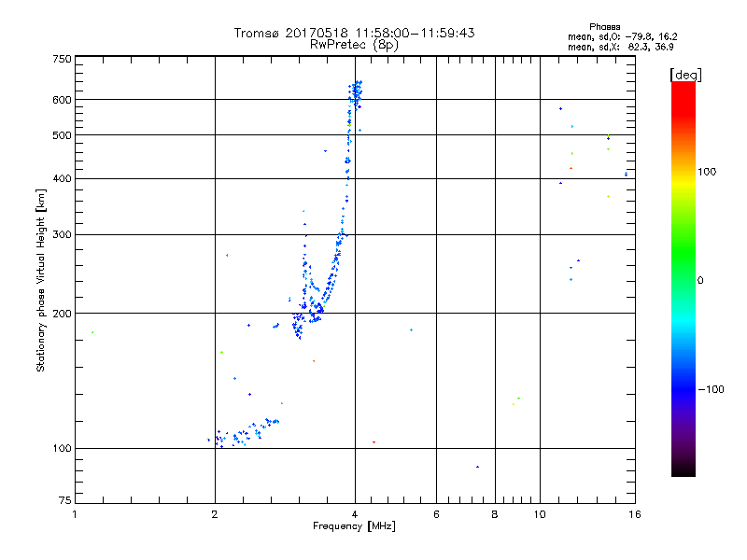Click the colorbar tick label '0'
The image size is (747, 560).
tap(700, 281)
